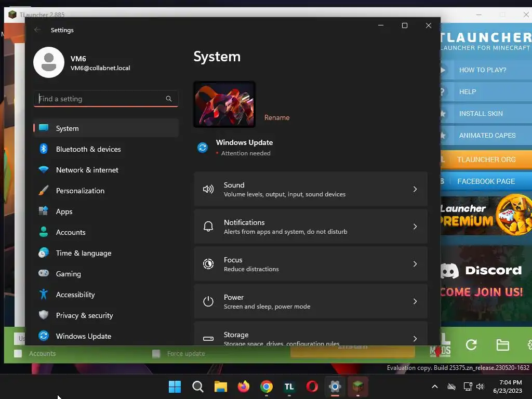Screen dimensions: 532x399
Task: Expand the Notifications settings chevron
Action: 415,227
